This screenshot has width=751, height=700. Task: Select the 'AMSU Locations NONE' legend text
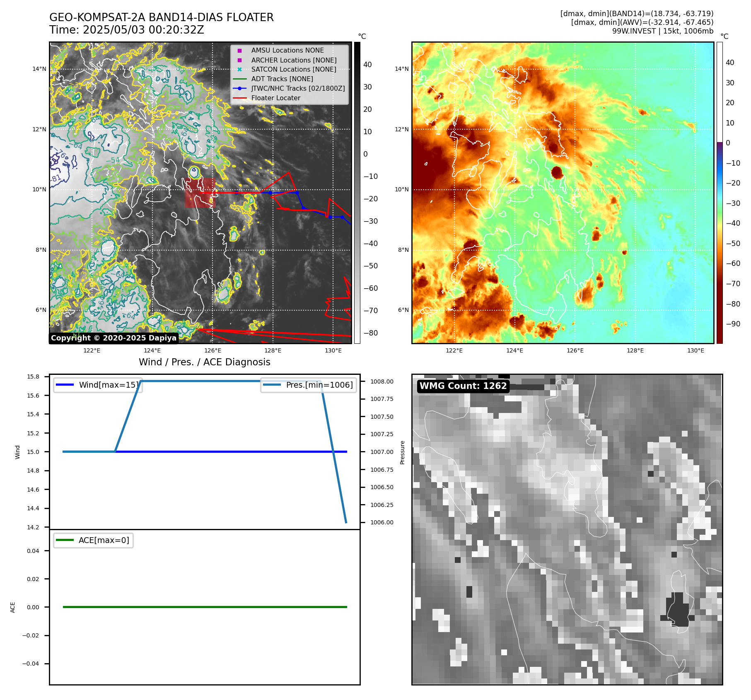[287, 50]
